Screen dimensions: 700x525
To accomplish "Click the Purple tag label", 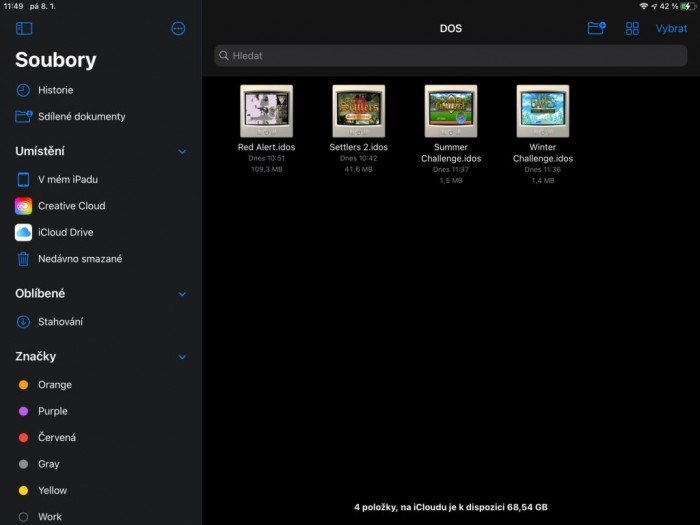I will coord(53,411).
